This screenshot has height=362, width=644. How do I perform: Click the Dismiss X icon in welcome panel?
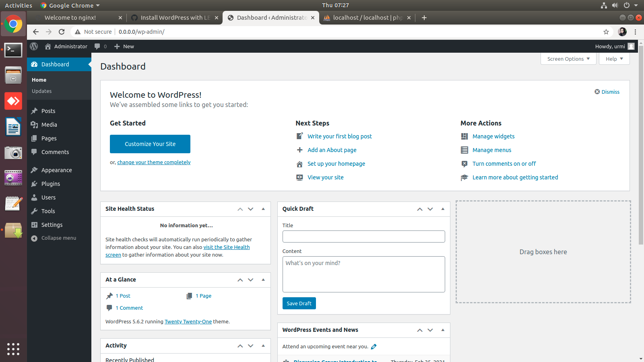597,92
